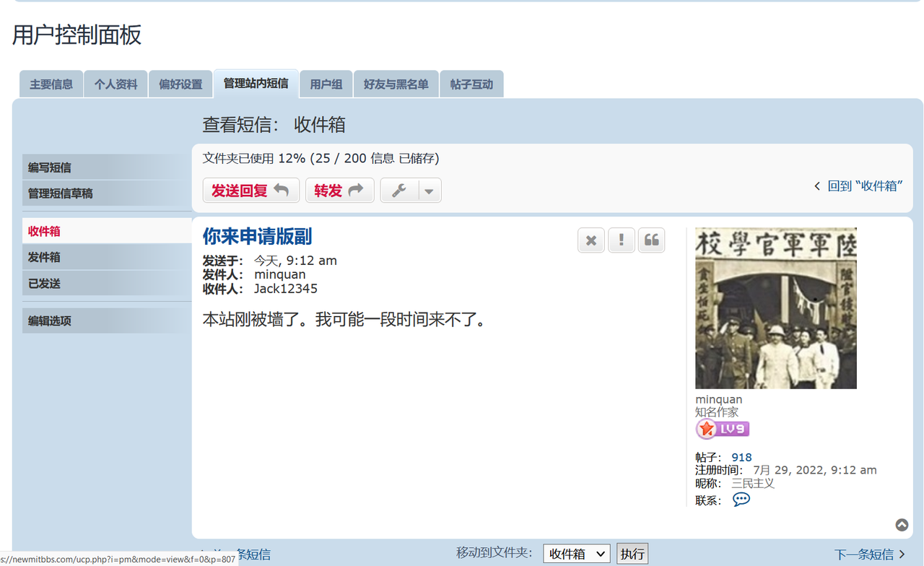The height and width of the screenshot is (566, 924).
Task: Open 发件箱 in the sidebar
Action: [x=107, y=257]
